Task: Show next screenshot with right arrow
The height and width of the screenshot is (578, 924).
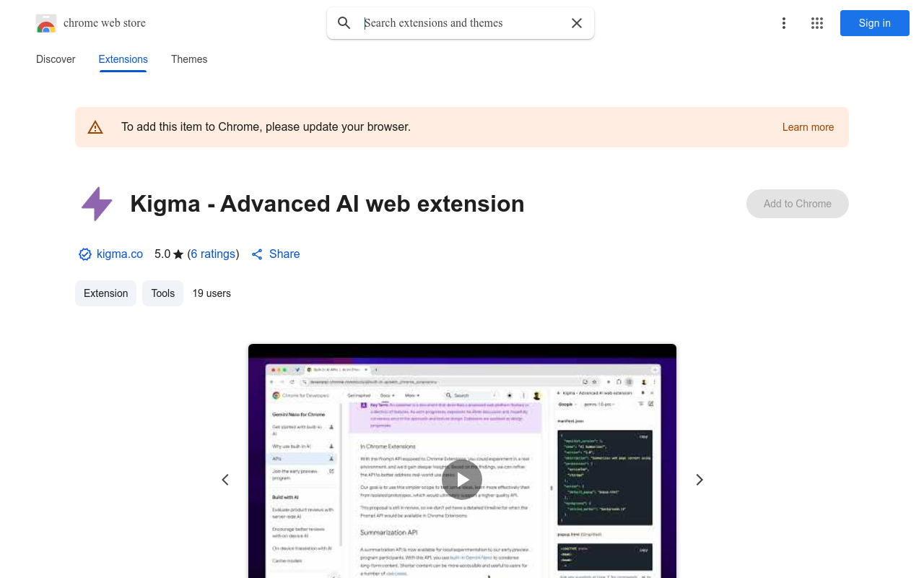Action: point(699,480)
